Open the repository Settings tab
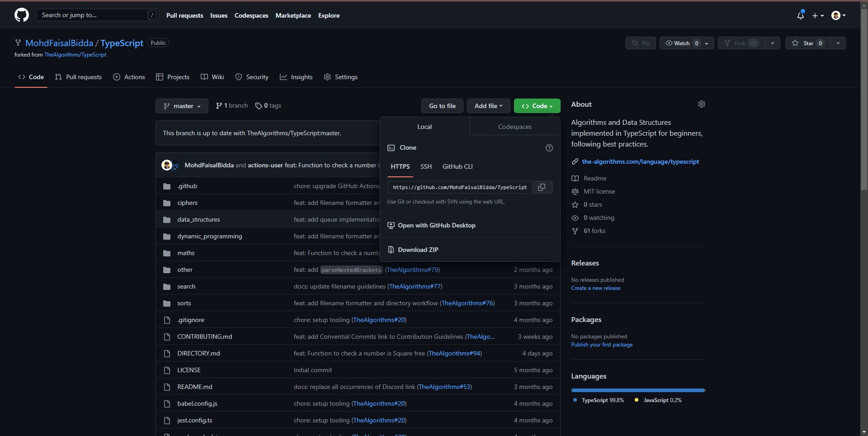This screenshot has height=436, width=868. point(341,77)
